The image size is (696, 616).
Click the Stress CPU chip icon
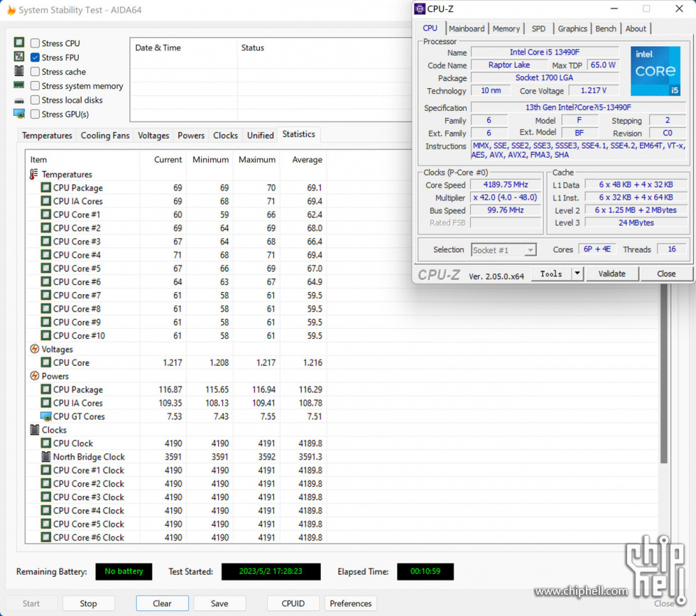click(19, 43)
